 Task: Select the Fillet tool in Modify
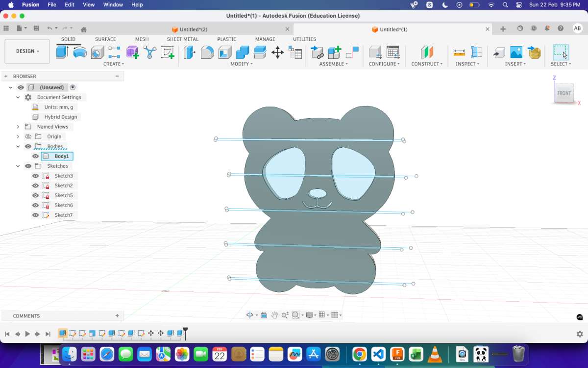(x=207, y=52)
